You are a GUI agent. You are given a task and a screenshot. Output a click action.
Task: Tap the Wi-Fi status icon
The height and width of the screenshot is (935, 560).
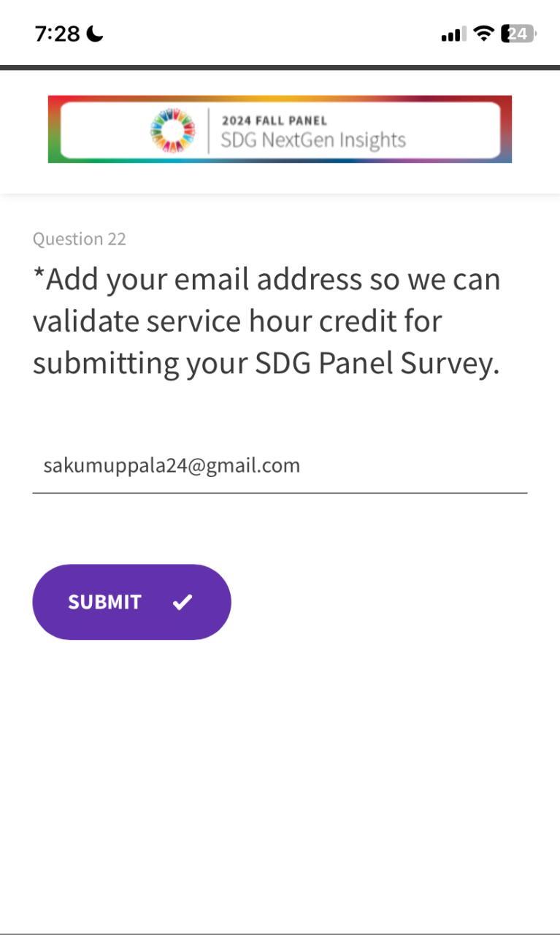[x=483, y=33]
